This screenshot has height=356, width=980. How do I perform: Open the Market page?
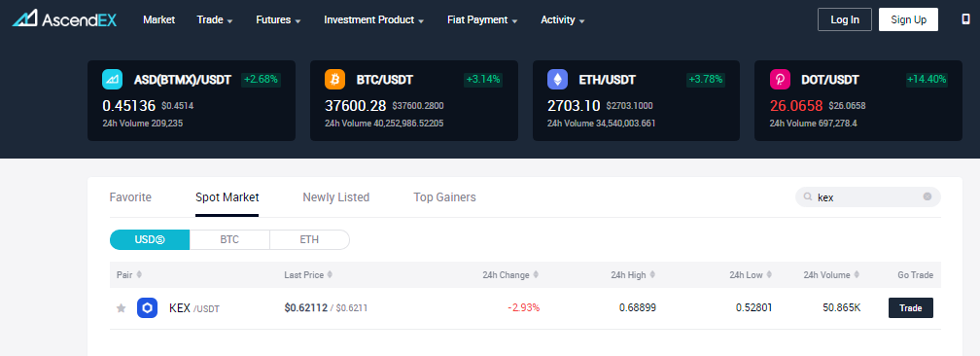point(158,20)
